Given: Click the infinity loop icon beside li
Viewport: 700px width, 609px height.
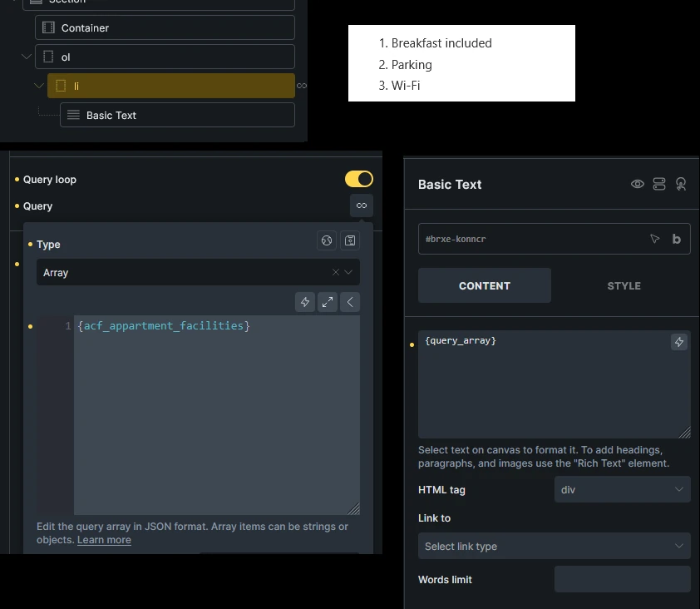Looking at the screenshot, I should pyautogui.click(x=302, y=86).
